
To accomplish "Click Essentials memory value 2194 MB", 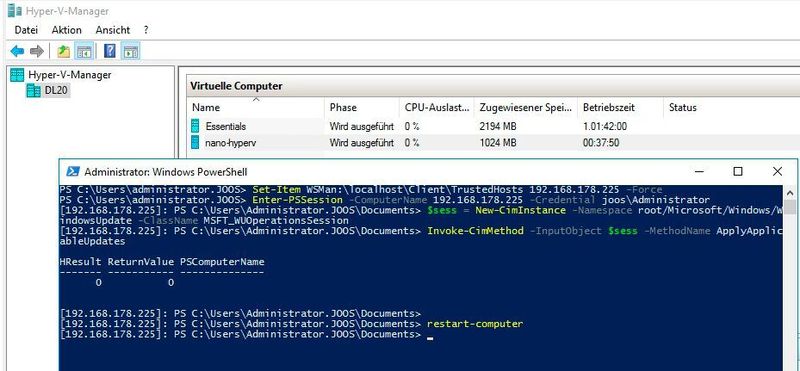I will [498, 126].
